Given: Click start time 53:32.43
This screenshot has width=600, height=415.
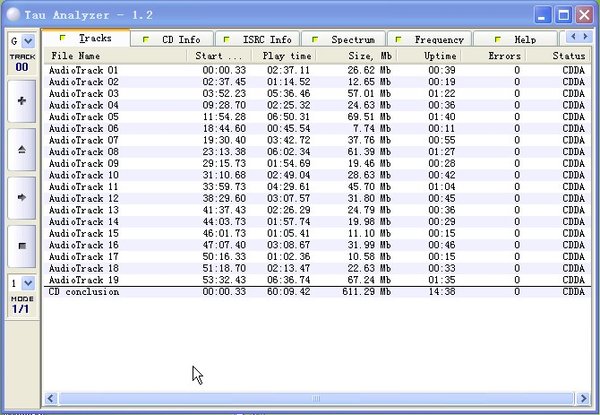Looking at the screenshot, I should pyautogui.click(x=224, y=280).
